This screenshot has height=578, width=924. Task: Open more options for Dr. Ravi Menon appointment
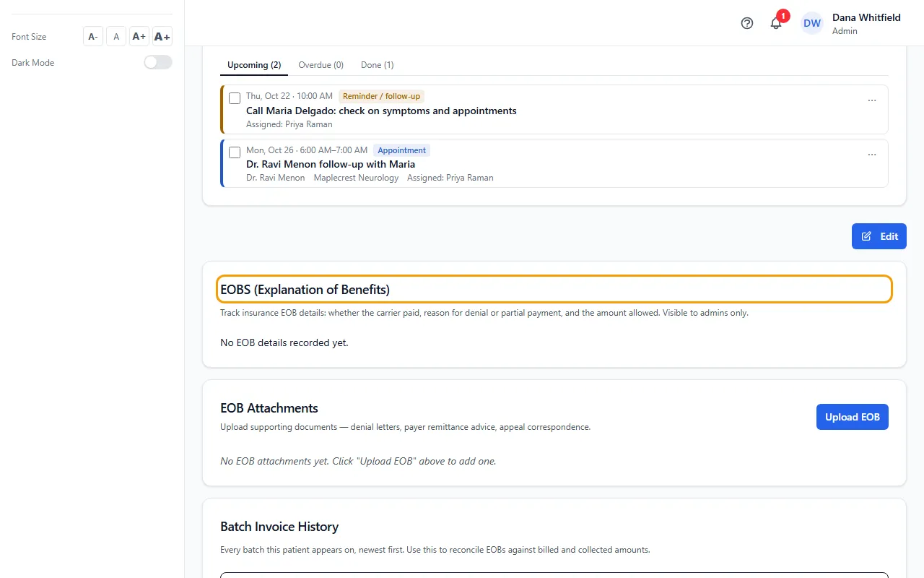point(872,154)
